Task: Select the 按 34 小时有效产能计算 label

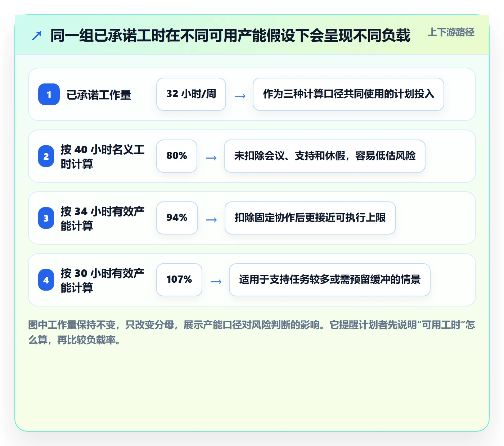Action: tap(103, 218)
